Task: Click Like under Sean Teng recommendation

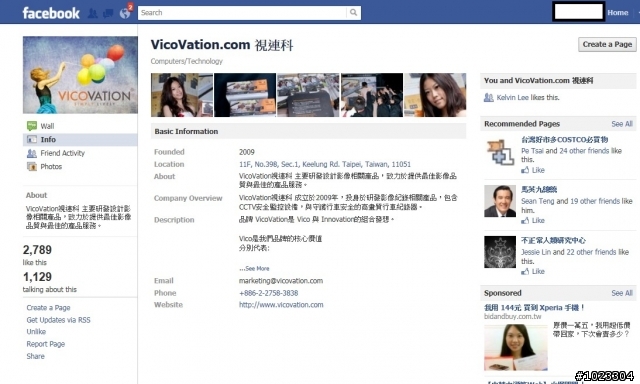Action: coord(538,220)
